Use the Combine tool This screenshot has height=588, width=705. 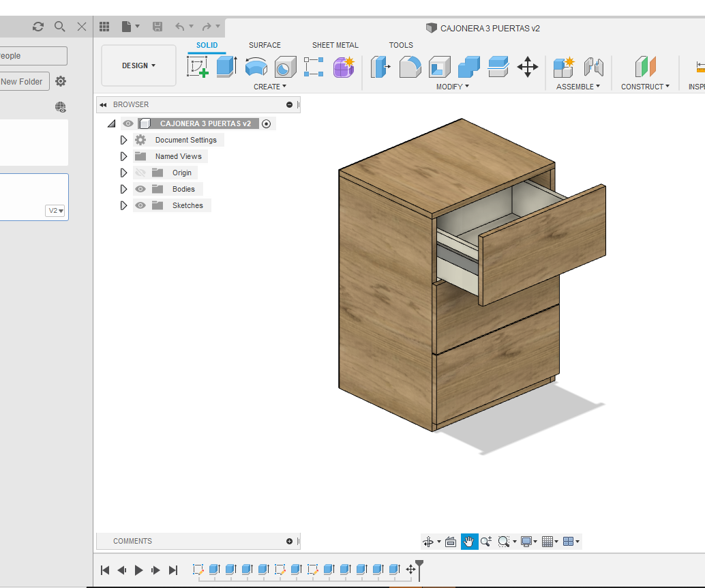point(468,66)
